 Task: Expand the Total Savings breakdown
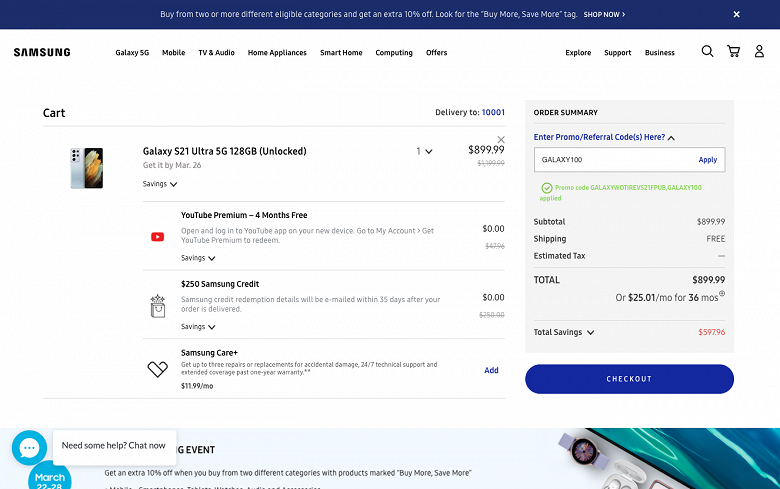564,333
